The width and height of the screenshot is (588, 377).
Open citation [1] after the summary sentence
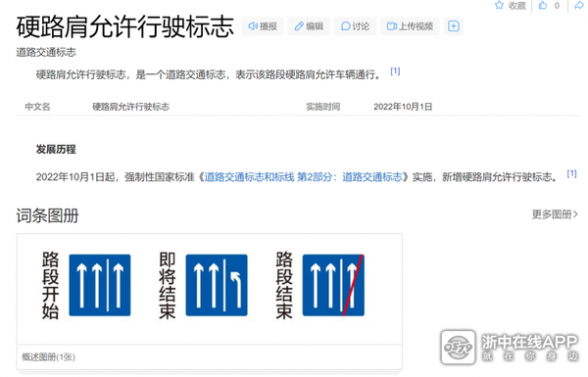pos(395,71)
